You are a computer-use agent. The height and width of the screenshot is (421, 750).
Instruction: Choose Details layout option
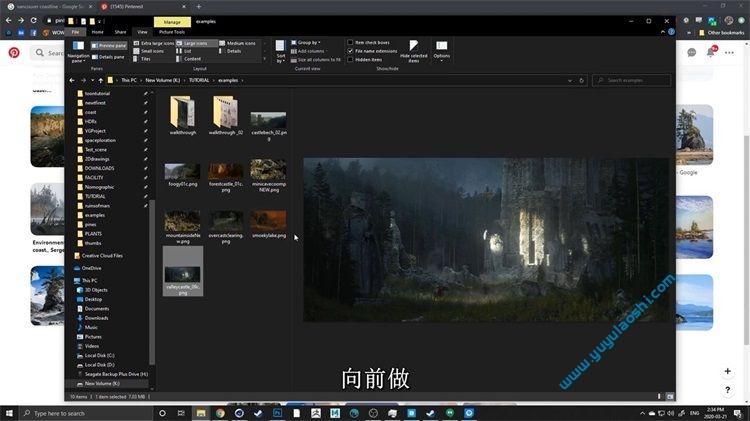[231, 51]
